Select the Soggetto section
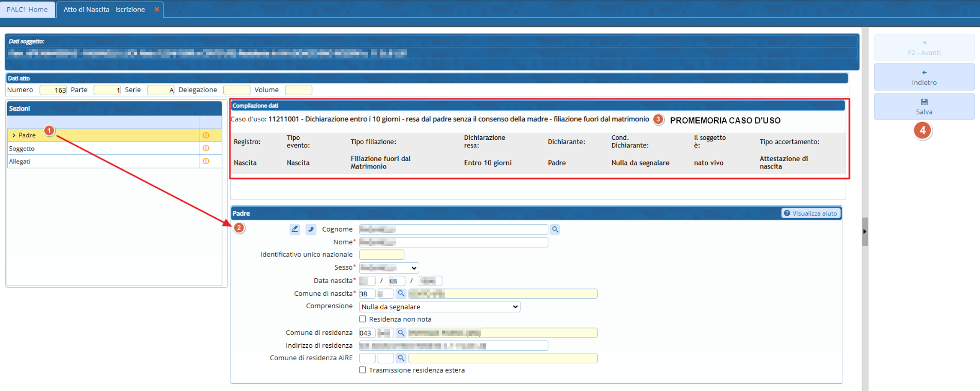 [22, 149]
